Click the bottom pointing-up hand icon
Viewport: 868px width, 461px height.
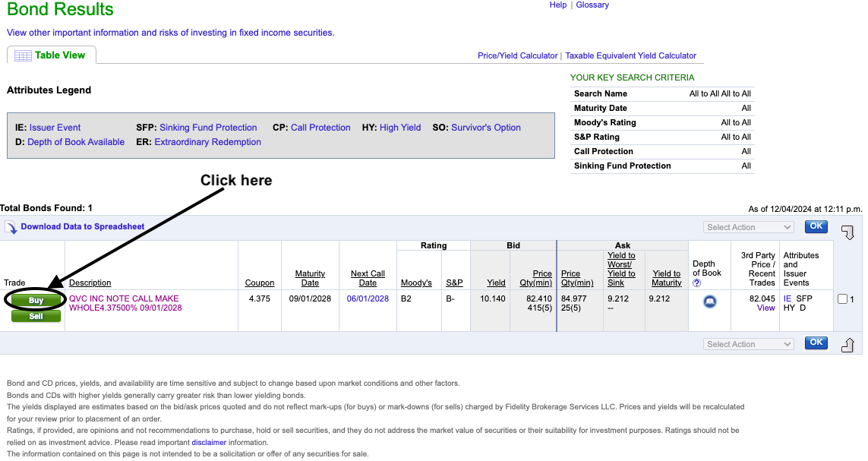tap(847, 345)
